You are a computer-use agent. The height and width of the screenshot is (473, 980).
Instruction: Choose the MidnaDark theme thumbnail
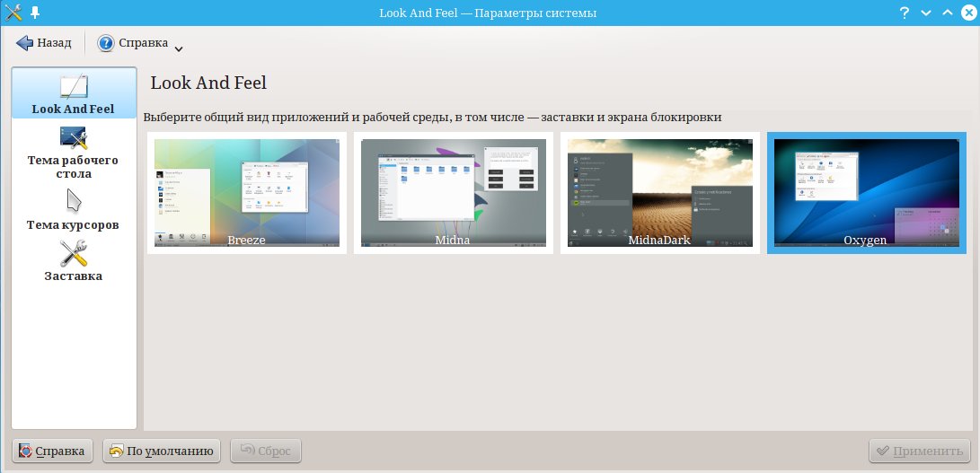pyautogui.click(x=660, y=193)
